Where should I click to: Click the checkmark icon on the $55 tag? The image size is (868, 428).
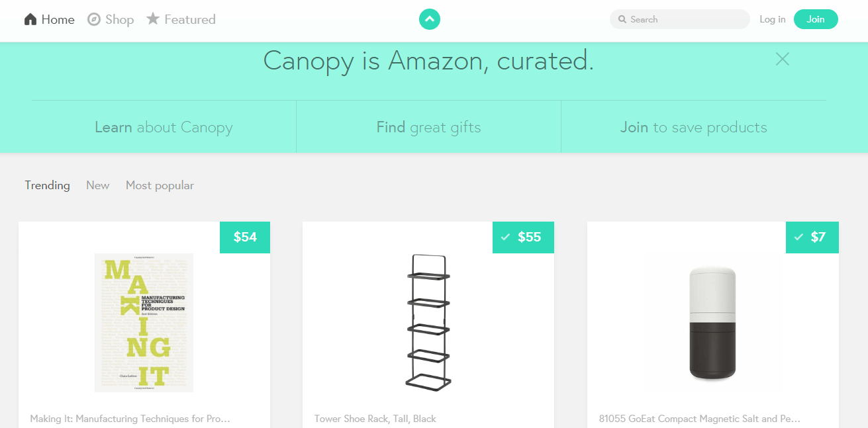pyautogui.click(x=506, y=237)
